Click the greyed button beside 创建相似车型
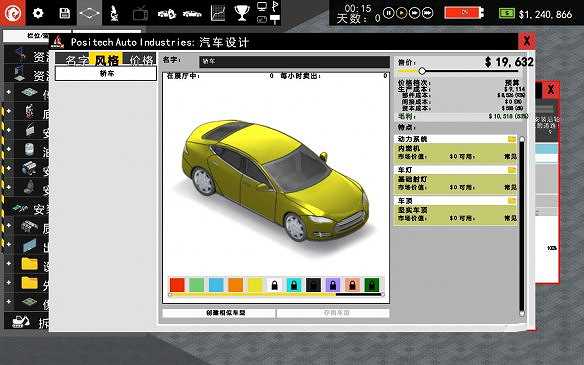 [333, 313]
